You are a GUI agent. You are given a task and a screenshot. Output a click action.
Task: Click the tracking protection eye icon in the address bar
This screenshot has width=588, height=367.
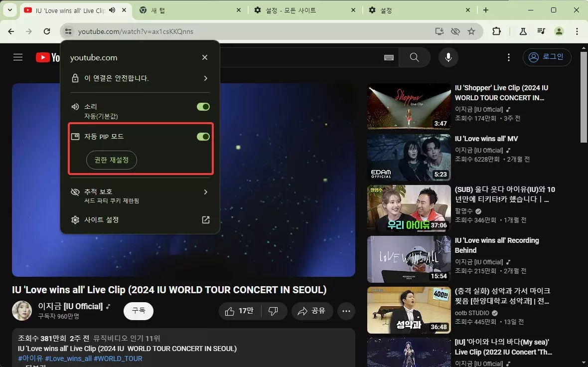[x=455, y=31]
